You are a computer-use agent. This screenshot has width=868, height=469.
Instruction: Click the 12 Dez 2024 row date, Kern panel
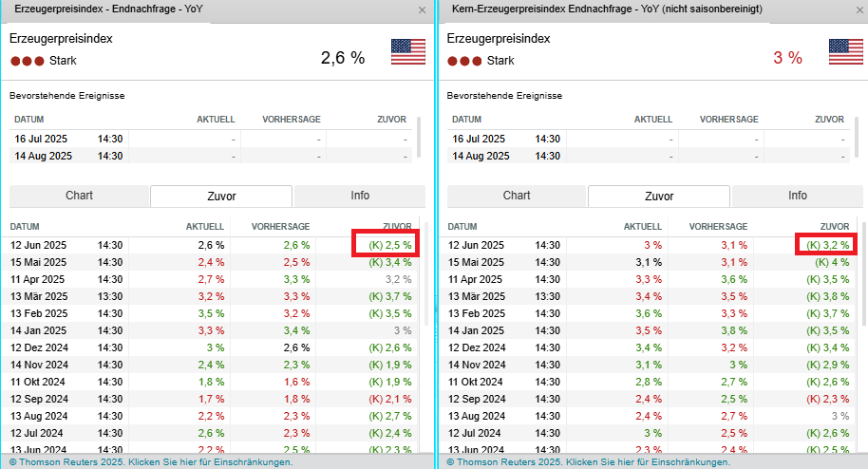(477, 348)
